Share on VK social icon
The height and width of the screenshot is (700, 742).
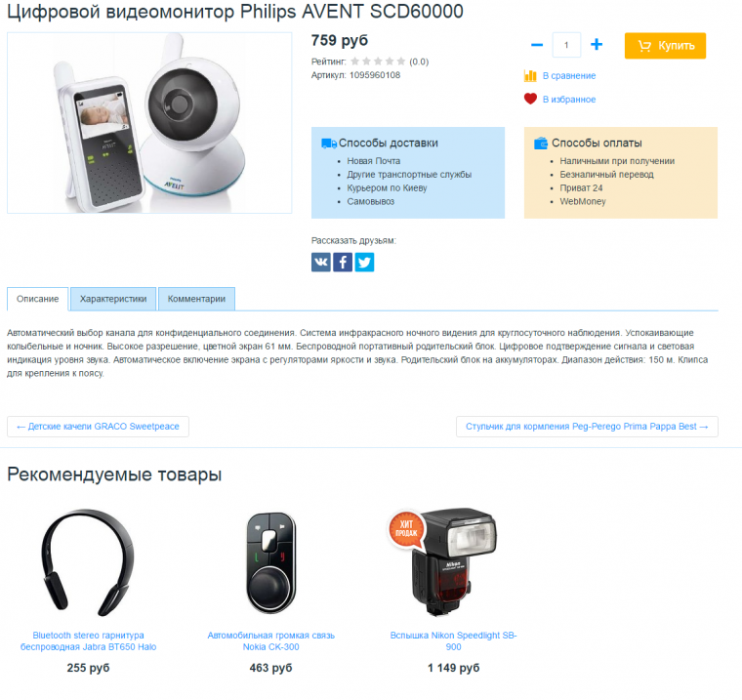[321, 263]
